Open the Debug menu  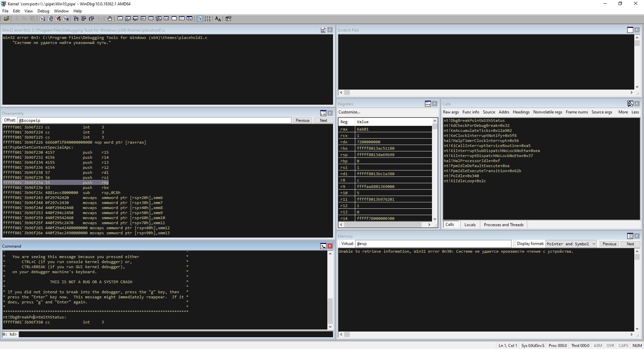(x=43, y=11)
